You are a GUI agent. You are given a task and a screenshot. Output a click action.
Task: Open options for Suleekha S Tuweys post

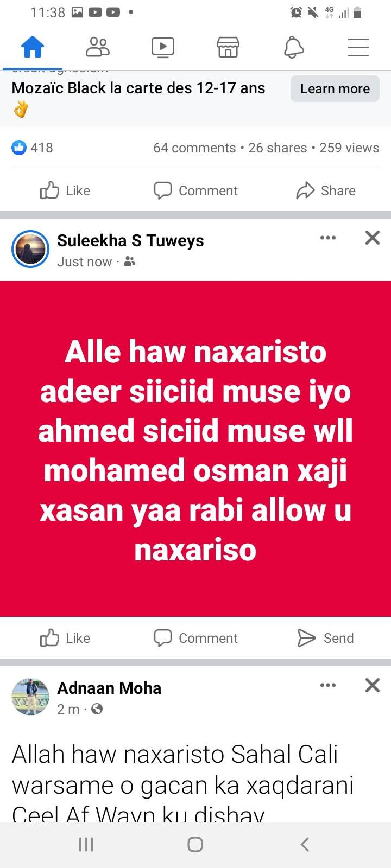pos(328,238)
